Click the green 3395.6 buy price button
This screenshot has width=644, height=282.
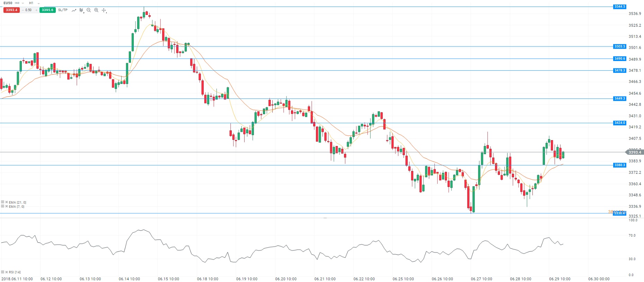pos(47,10)
